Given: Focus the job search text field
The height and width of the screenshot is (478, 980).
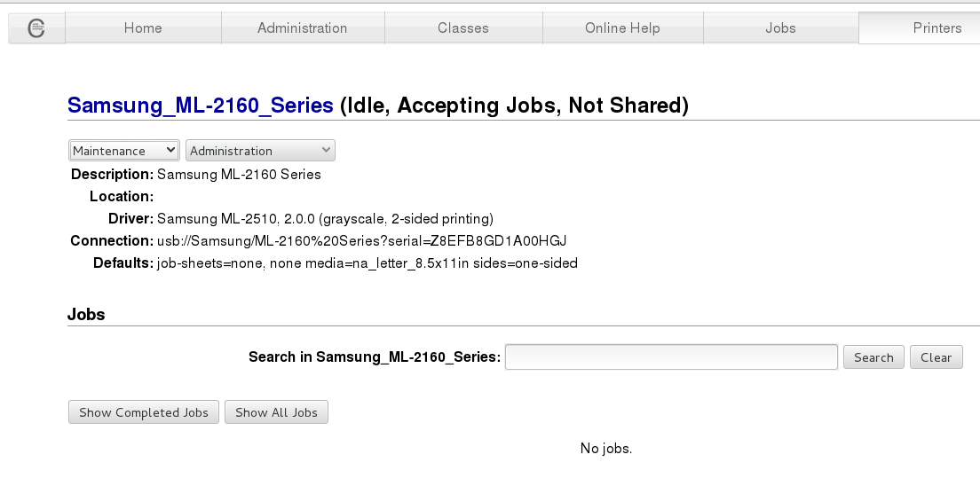Looking at the screenshot, I should pyautogui.click(x=671, y=357).
